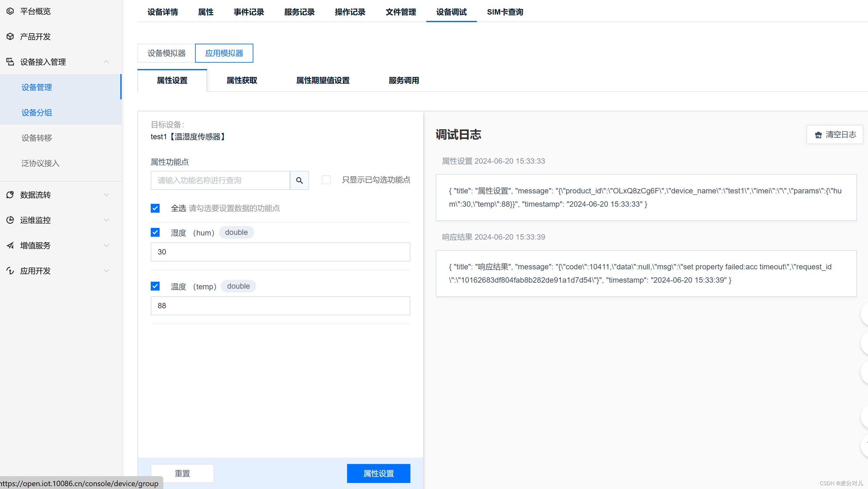Collapse the 设备接入管理 menu chevron

(106, 62)
